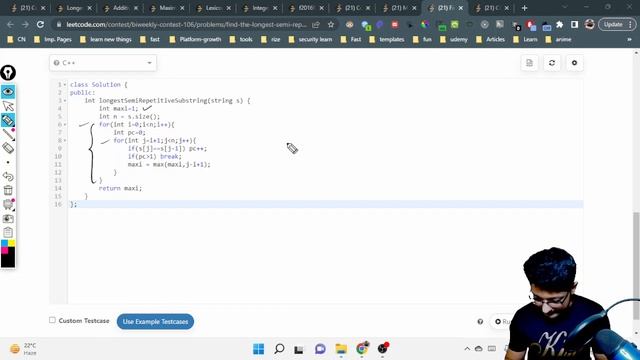The width and height of the screenshot is (640, 360).
Task: Pick the pencil drawing tool
Action: [8, 134]
